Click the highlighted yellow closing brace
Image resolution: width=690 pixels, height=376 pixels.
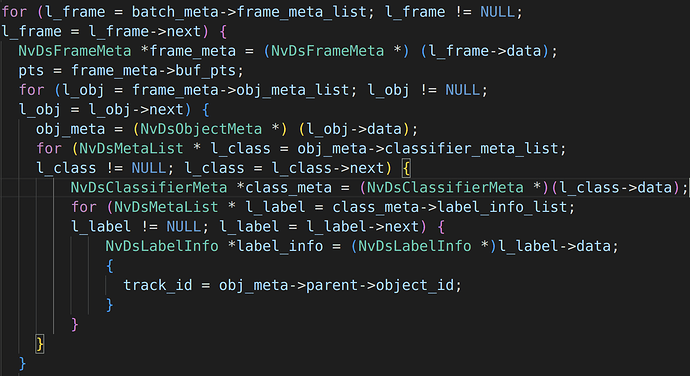click(x=40, y=343)
